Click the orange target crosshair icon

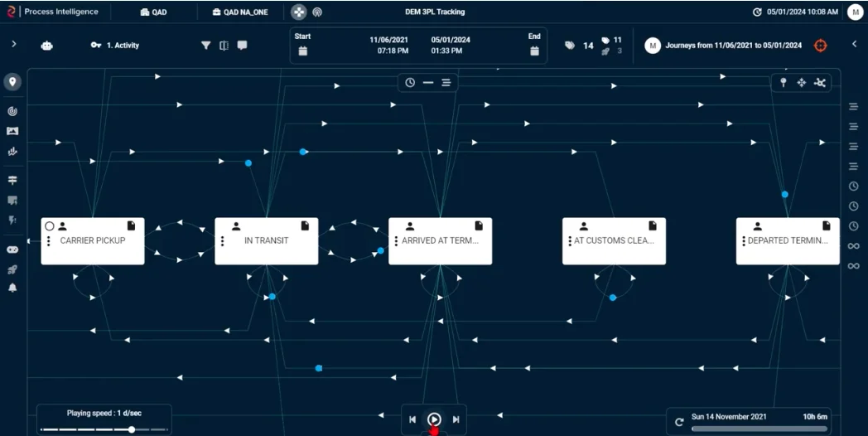[821, 46]
